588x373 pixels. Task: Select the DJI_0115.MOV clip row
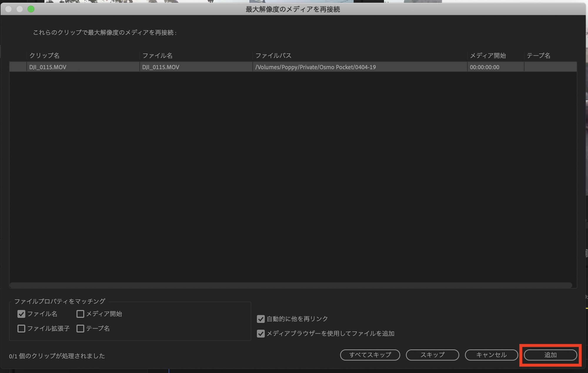coord(82,67)
